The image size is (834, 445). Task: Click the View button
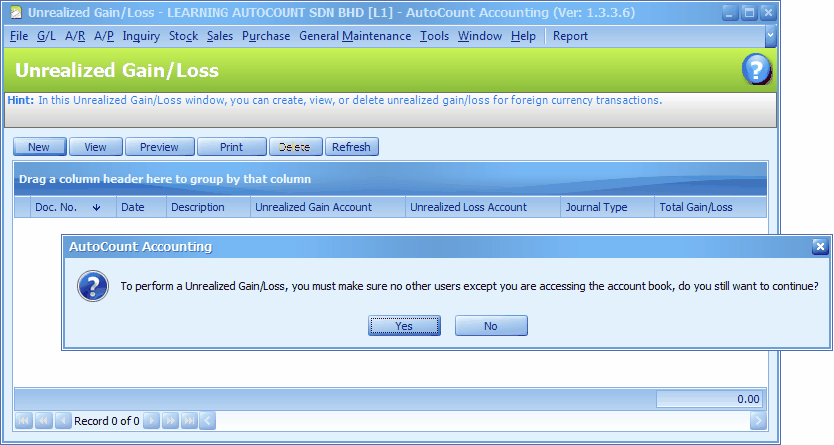96,147
